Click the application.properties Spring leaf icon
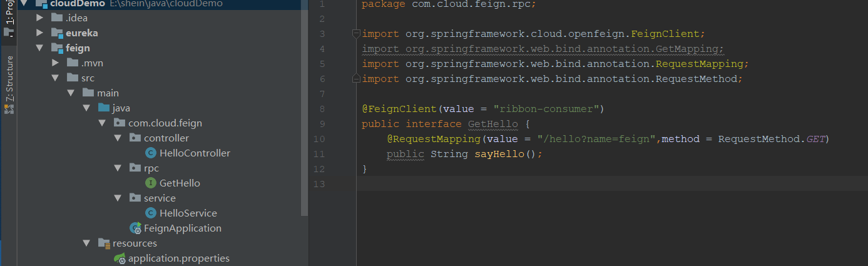 point(120,258)
